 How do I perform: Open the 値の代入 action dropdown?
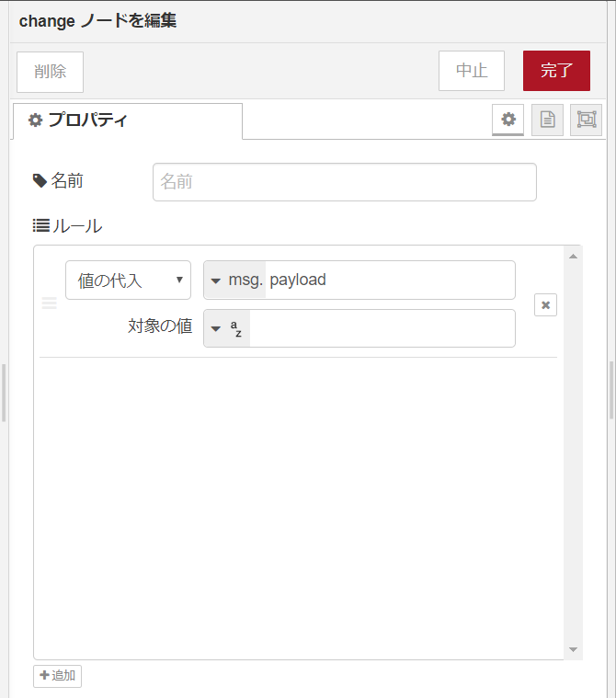[128, 280]
